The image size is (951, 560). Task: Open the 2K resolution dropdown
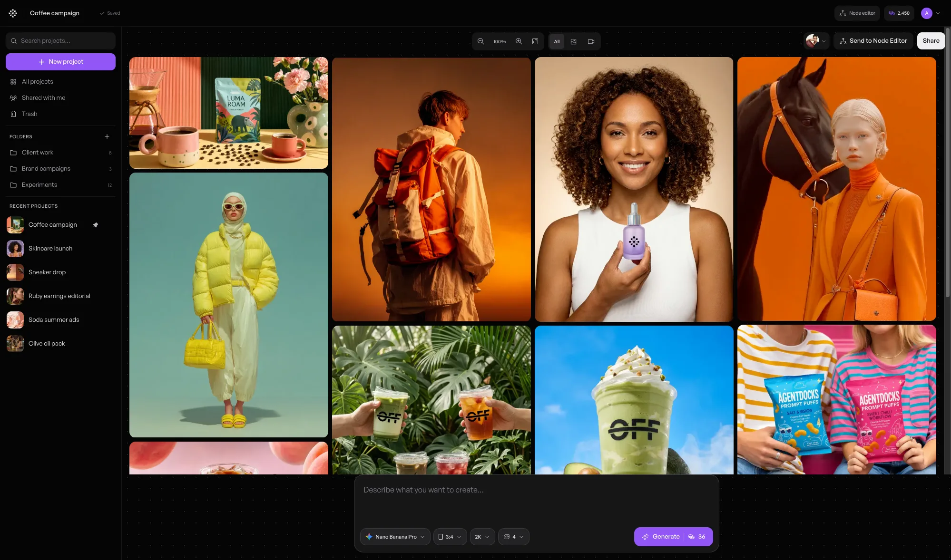[482, 537]
